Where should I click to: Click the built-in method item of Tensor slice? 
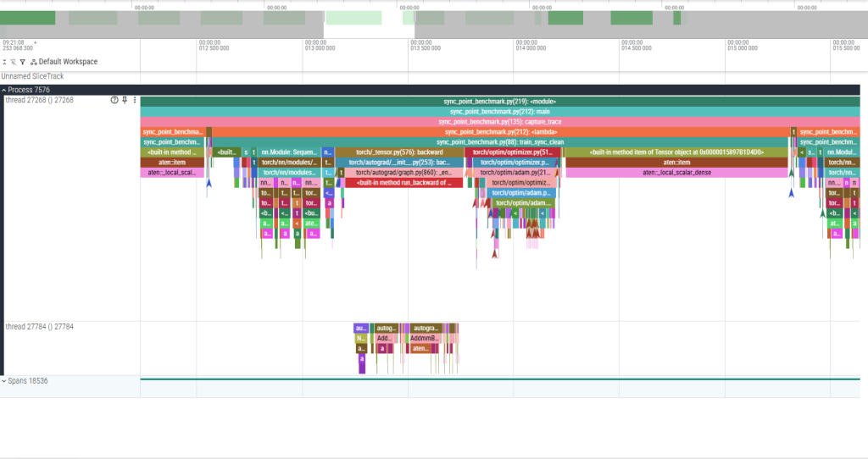tap(676, 152)
